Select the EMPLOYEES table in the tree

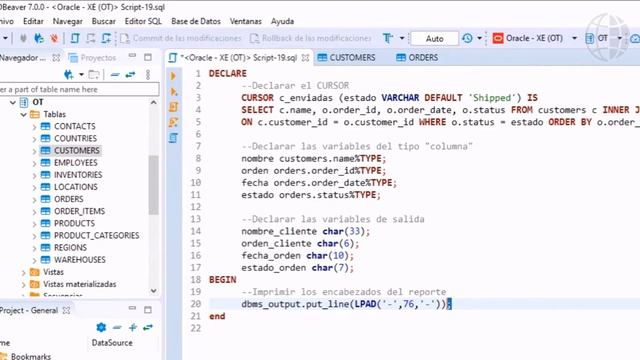click(x=76, y=162)
